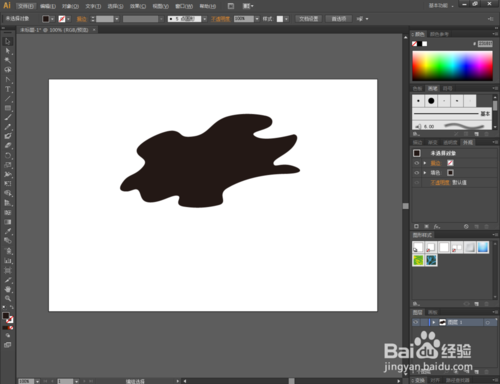Choose the Type tool
500x384 pixels.
8,89
